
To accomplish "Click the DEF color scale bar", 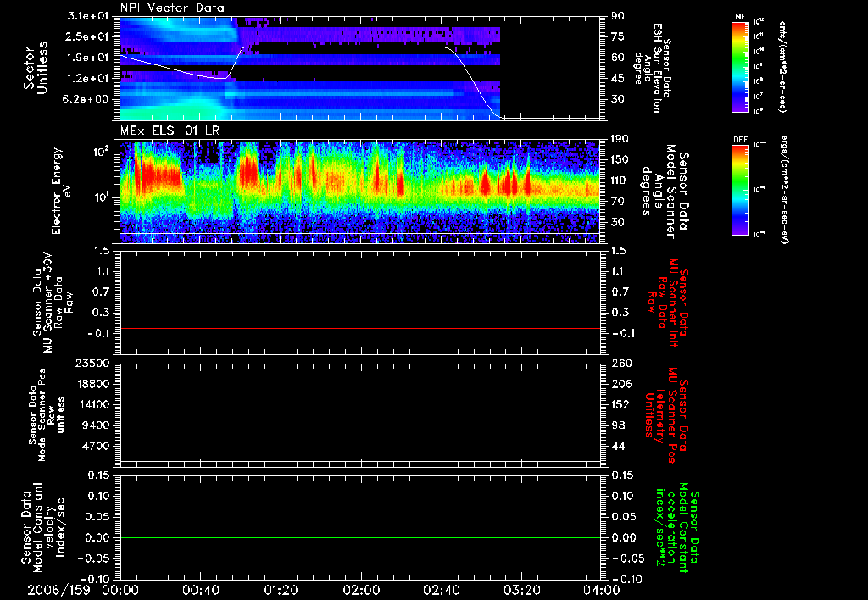I will click(x=740, y=190).
